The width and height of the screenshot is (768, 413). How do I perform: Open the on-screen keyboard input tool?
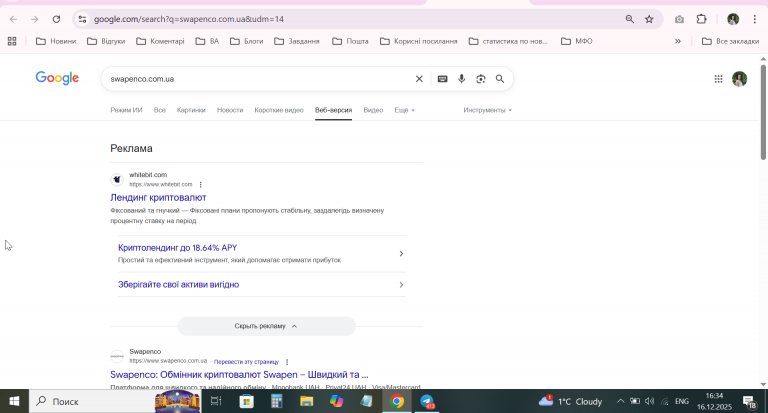(442, 79)
